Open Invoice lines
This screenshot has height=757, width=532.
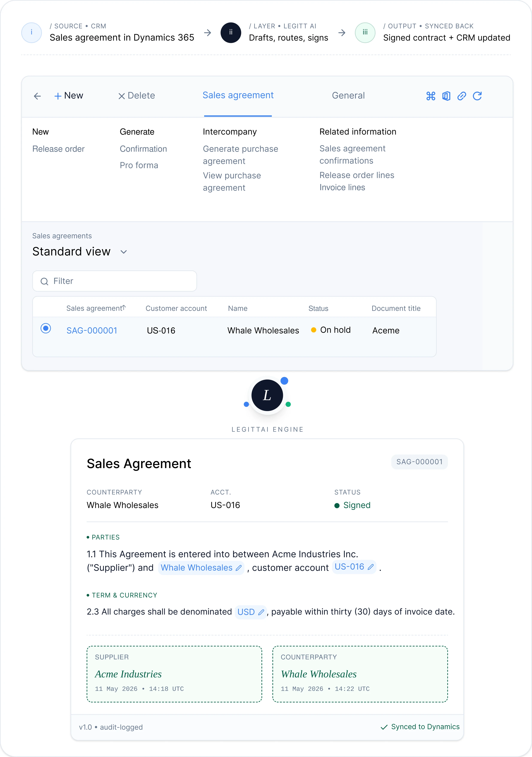(342, 187)
